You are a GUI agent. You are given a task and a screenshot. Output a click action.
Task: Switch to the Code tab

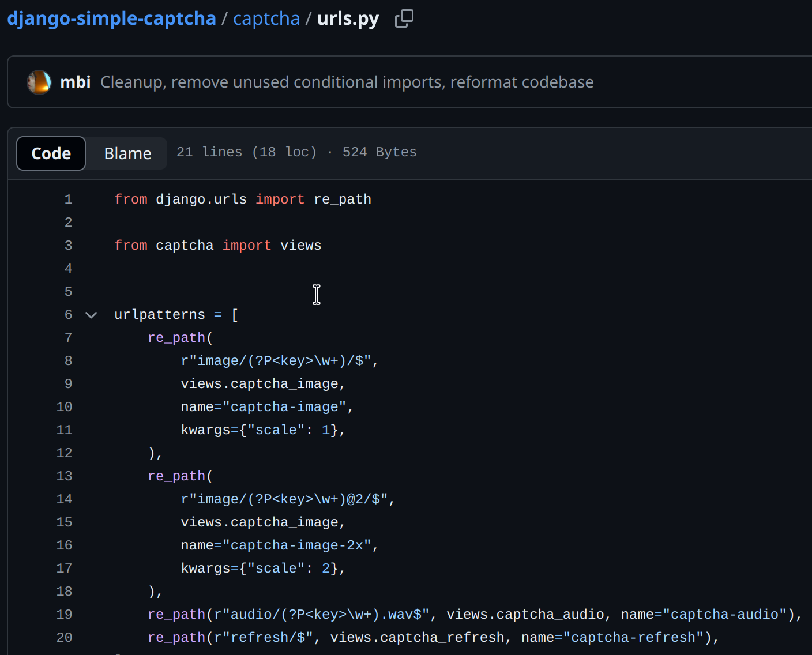click(51, 153)
